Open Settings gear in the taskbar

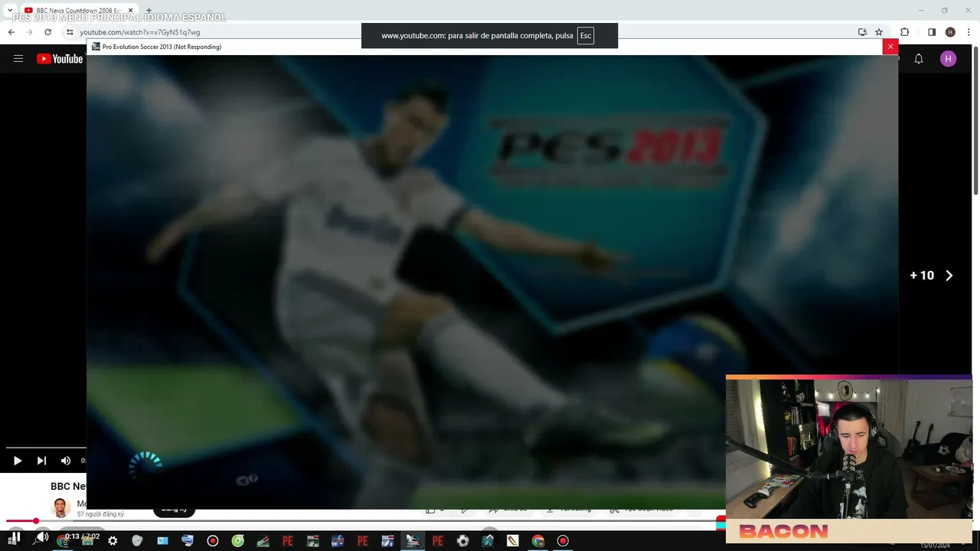click(x=113, y=541)
